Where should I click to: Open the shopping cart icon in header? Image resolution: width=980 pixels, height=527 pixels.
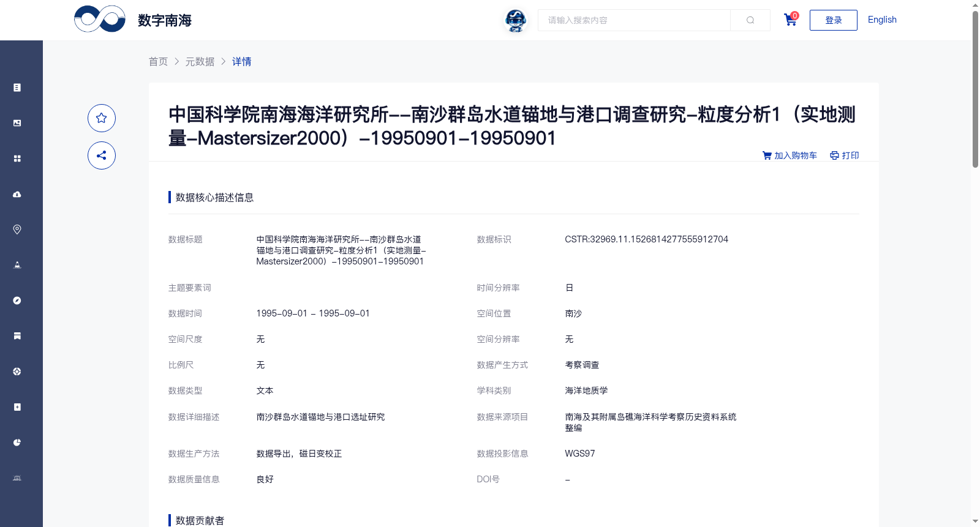point(791,20)
